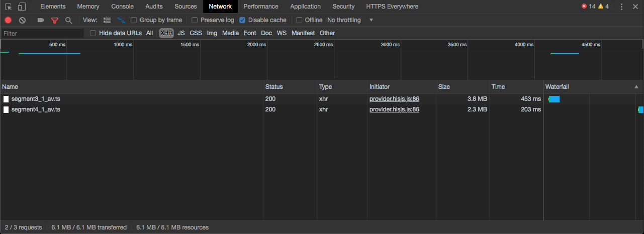
Task: Filter requests by Font
Action: pyautogui.click(x=250, y=33)
